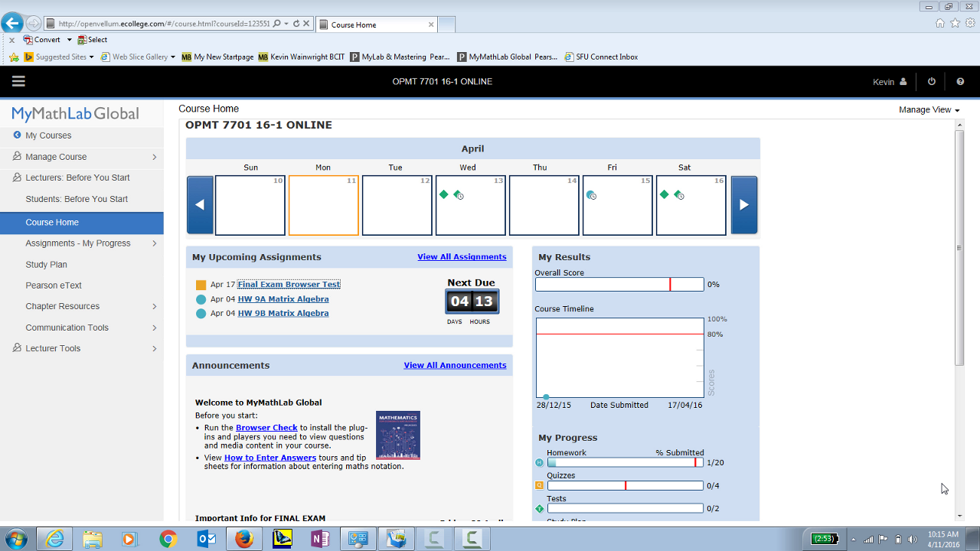This screenshot has width=980, height=551.
Task: Open the My Courses back arrow icon
Action: pos(17,135)
